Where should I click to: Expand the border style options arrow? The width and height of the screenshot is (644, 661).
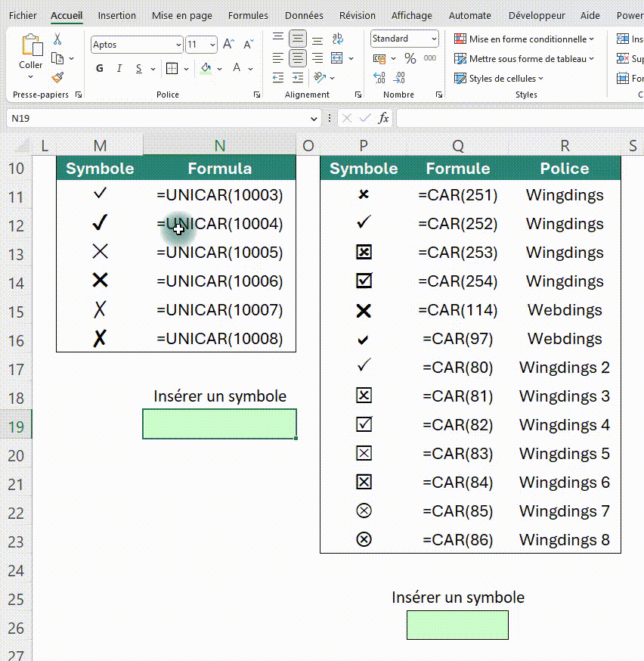[x=187, y=68]
